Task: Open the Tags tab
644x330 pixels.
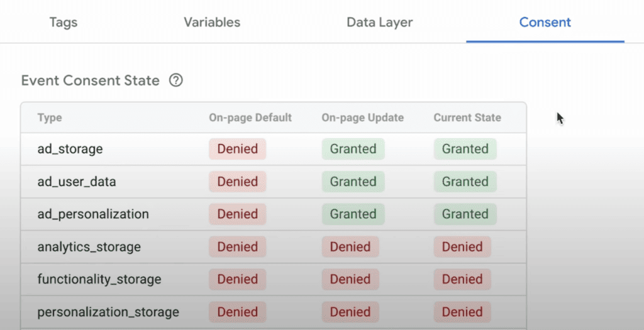Action: pos(64,22)
